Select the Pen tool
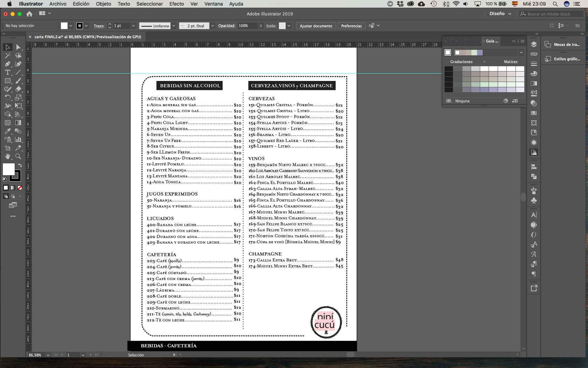 [8, 64]
